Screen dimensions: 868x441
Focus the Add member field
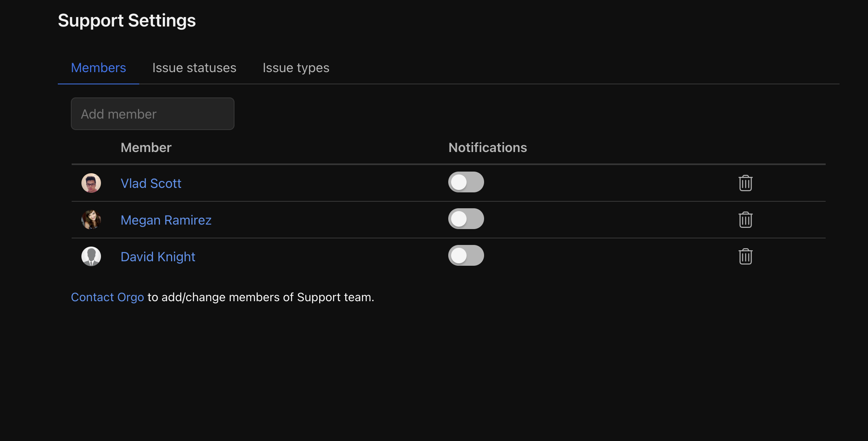pos(152,114)
